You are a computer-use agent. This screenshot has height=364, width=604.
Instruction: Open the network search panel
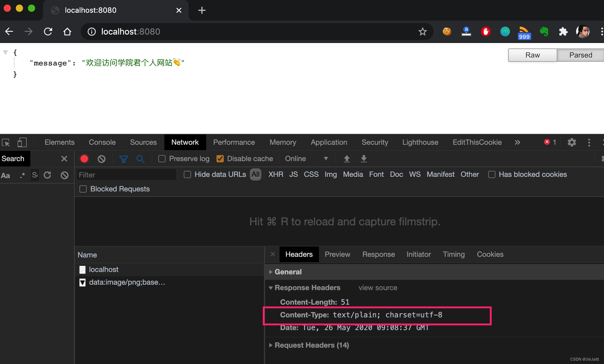(140, 159)
